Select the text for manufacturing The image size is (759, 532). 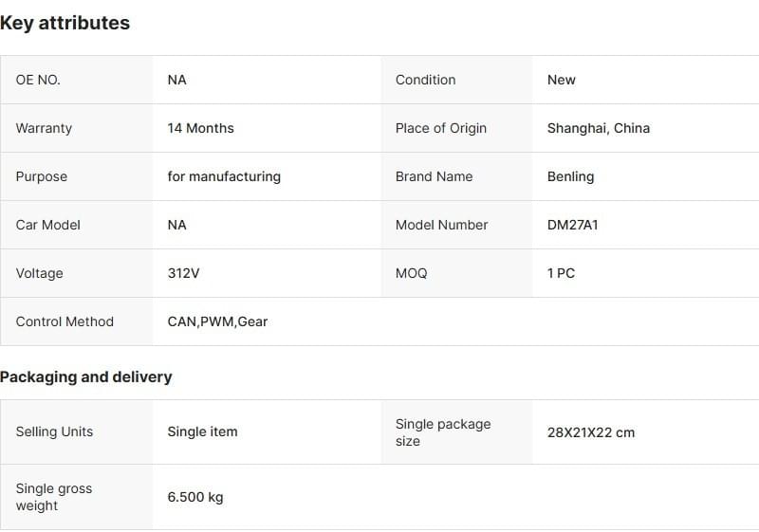tap(224, 176)
